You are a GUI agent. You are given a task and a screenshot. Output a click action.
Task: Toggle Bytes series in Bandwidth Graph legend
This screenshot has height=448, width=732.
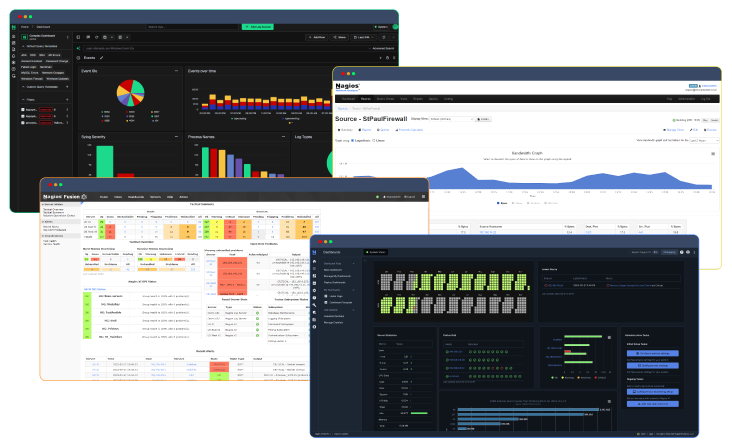pos(502,203)
